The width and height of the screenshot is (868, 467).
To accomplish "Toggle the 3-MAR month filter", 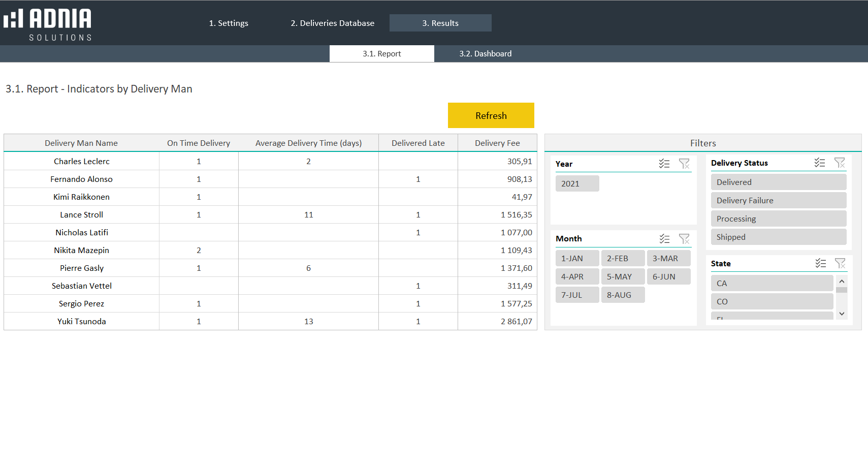I will 668,259.
